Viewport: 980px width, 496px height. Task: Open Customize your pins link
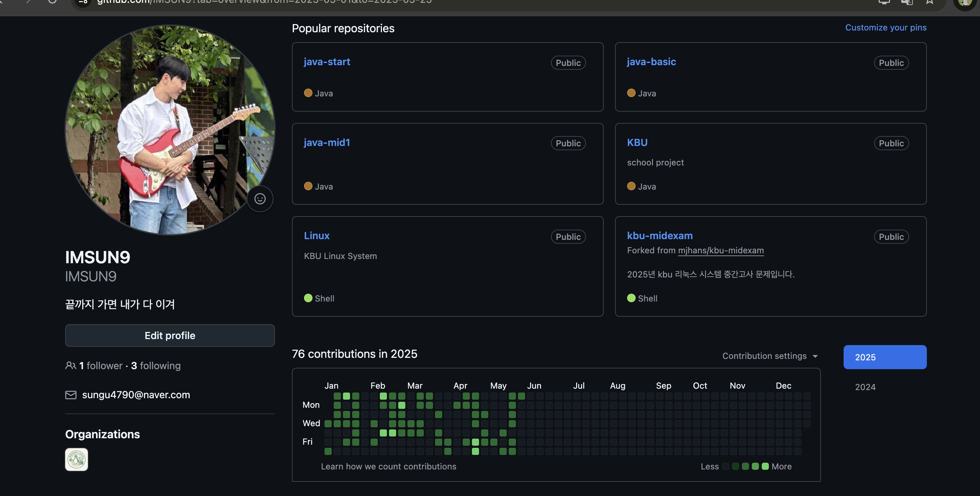point(886,27)
